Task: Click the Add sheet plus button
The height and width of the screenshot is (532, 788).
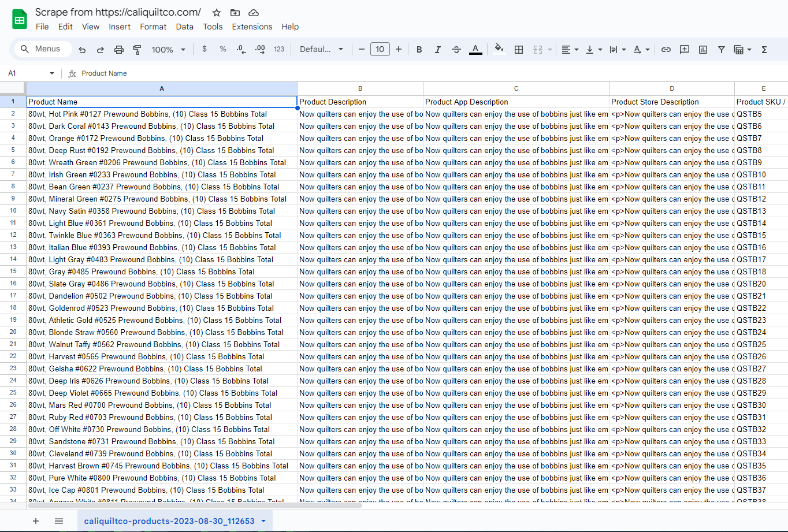Action: 36,521
